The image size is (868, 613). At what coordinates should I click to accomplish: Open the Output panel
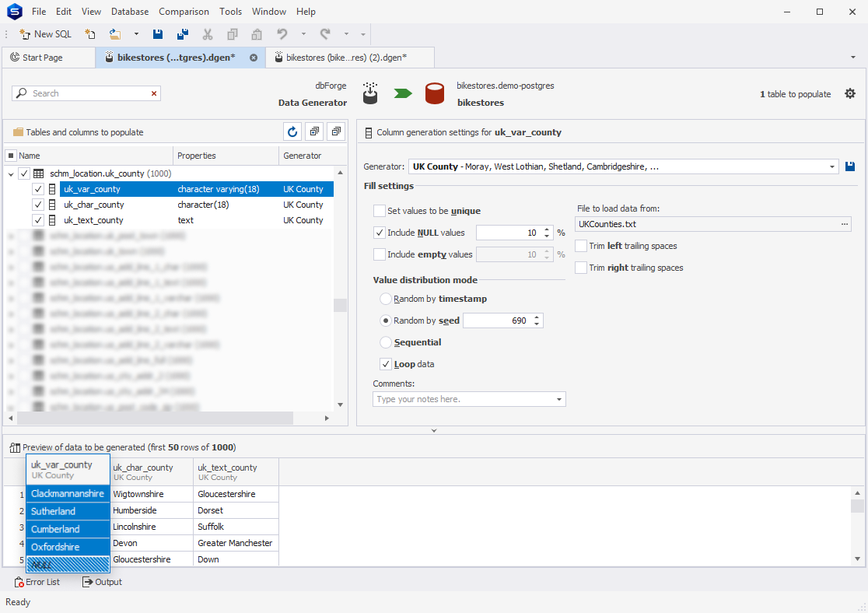[x=102, y=582]
